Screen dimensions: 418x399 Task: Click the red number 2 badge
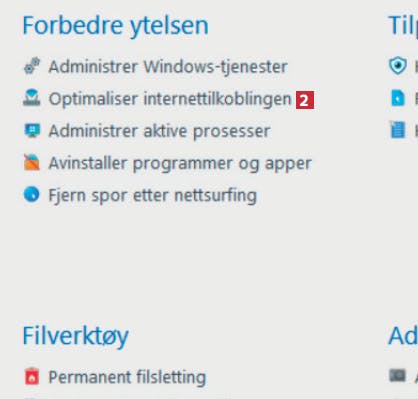point(305,100)
